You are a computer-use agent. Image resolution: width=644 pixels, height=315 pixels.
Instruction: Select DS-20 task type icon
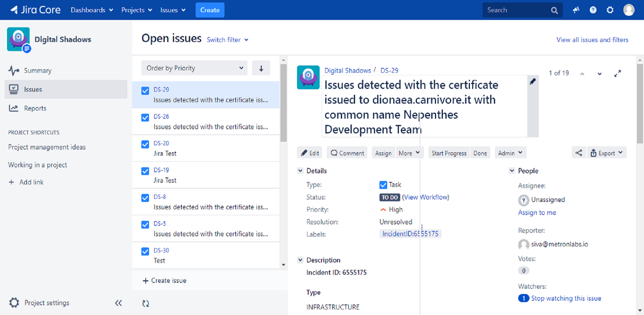coord(145,144)
